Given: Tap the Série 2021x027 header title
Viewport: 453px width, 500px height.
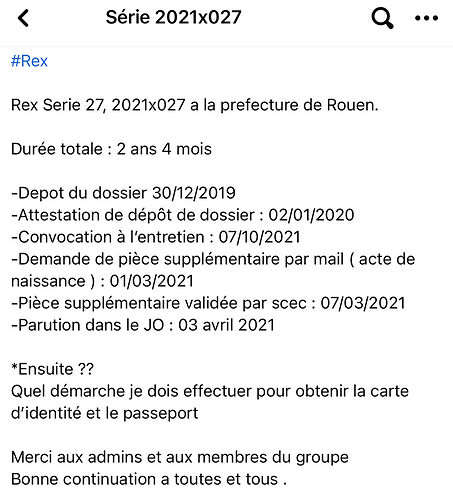Looking at the screenshot, I should tap(173, 17).
